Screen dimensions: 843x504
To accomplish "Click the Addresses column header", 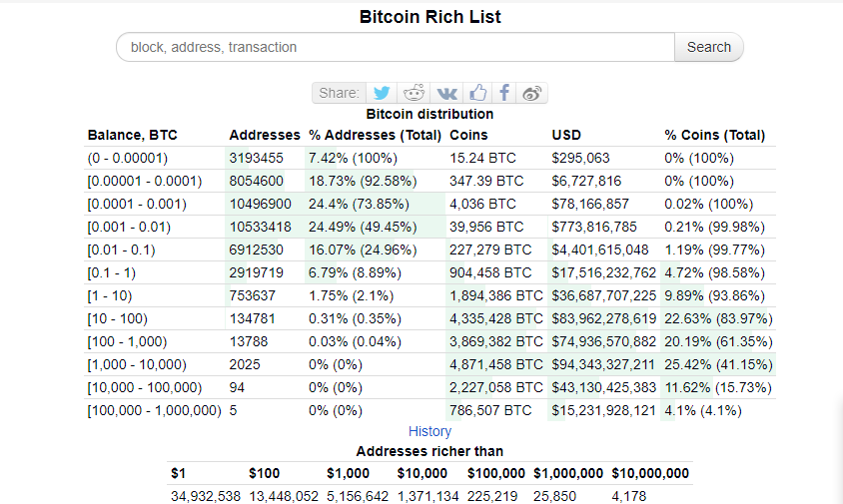I will click(265, 135).
